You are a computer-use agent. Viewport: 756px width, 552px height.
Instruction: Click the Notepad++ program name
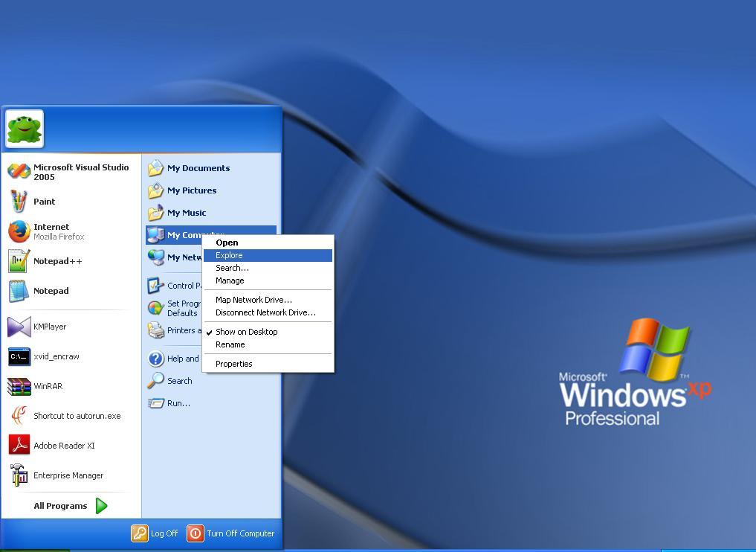(x=58, y=261)
